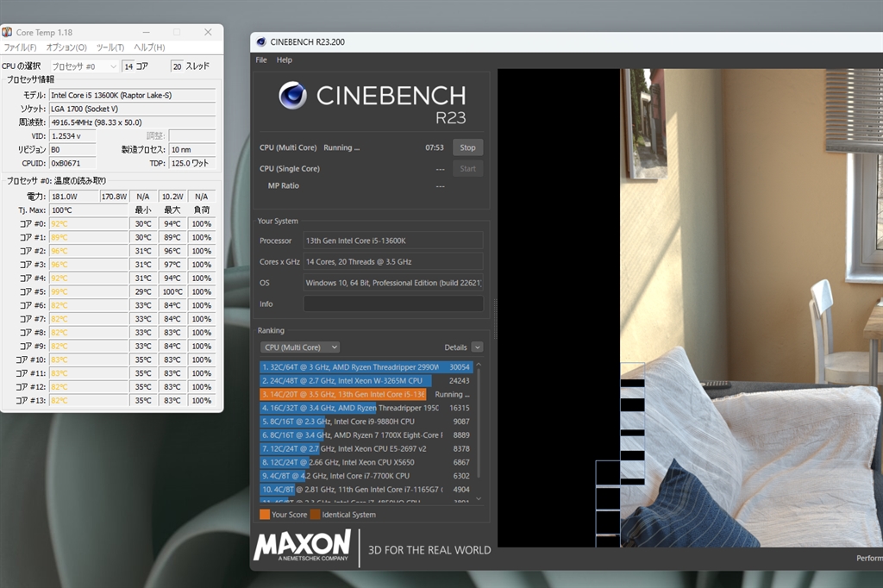883x588 pixels.
Task: Click the orange Your Score color swatch
Action: pyautogui.click(x=265, y=514)
